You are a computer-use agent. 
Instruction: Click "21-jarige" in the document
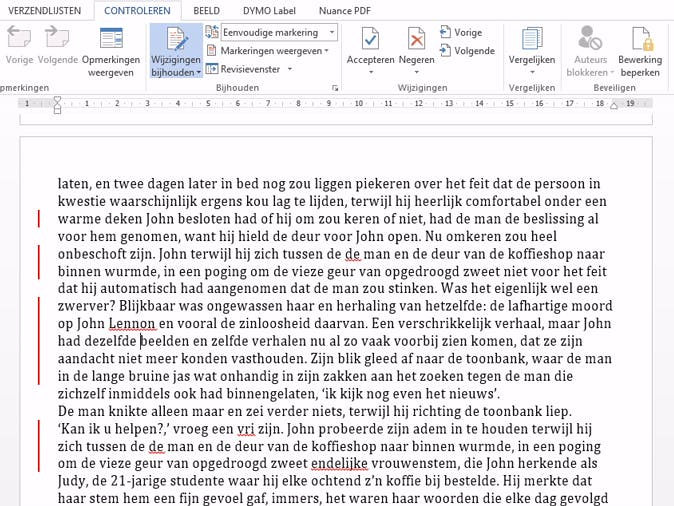tap(140, 481)
